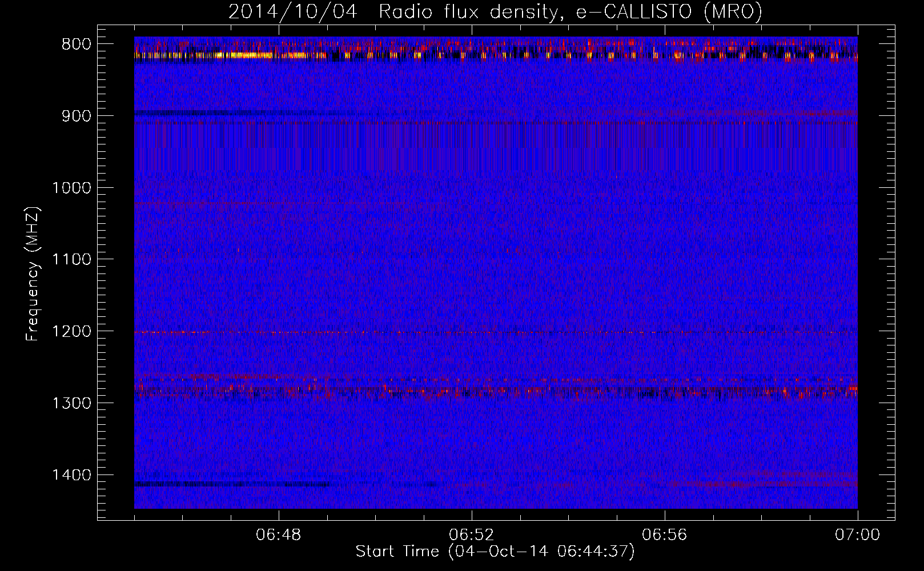
Task: Click the 06:52 time tick label
Action: pyautogui.click(x=472, y=535)
